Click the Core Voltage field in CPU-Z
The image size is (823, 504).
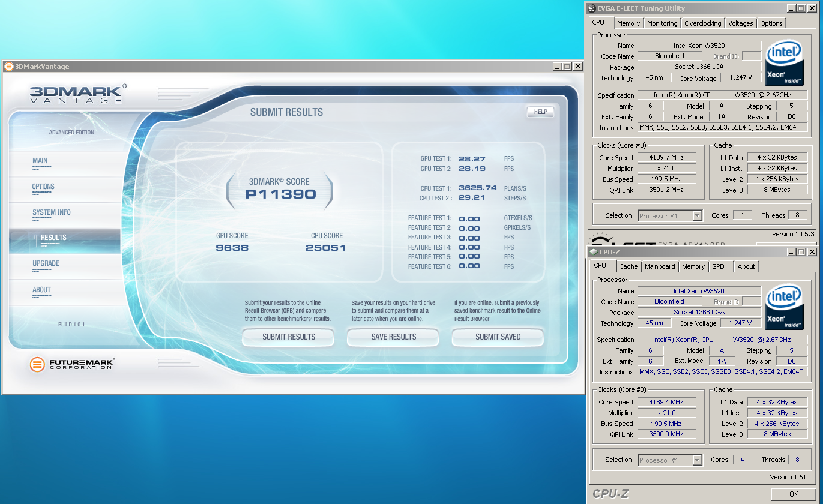pyautogui.click(x=740, y=323)
